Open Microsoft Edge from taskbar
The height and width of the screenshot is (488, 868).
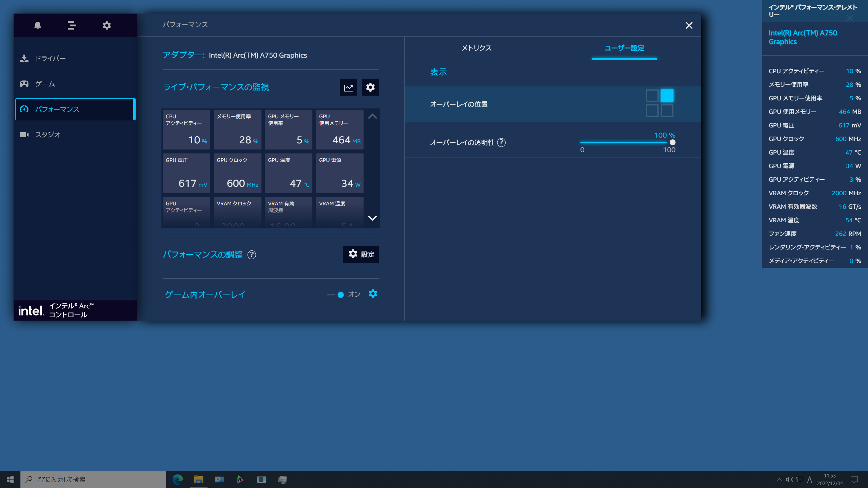178,480
